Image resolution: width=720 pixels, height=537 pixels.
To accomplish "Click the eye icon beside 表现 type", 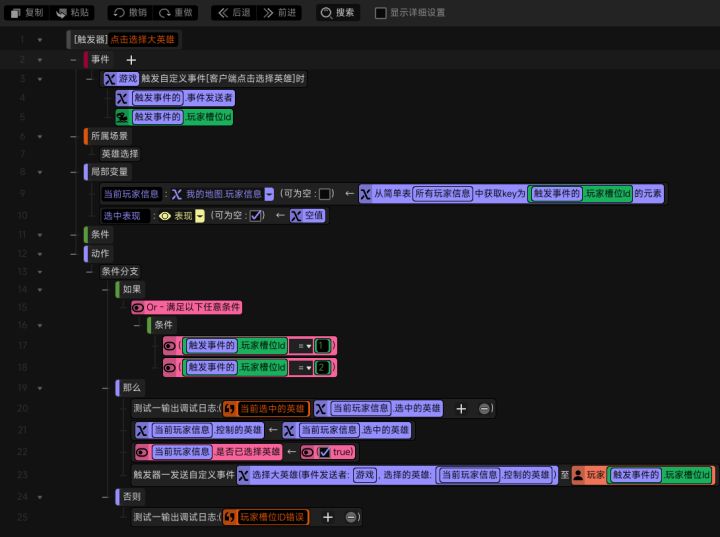I will (x=164, y=216).
